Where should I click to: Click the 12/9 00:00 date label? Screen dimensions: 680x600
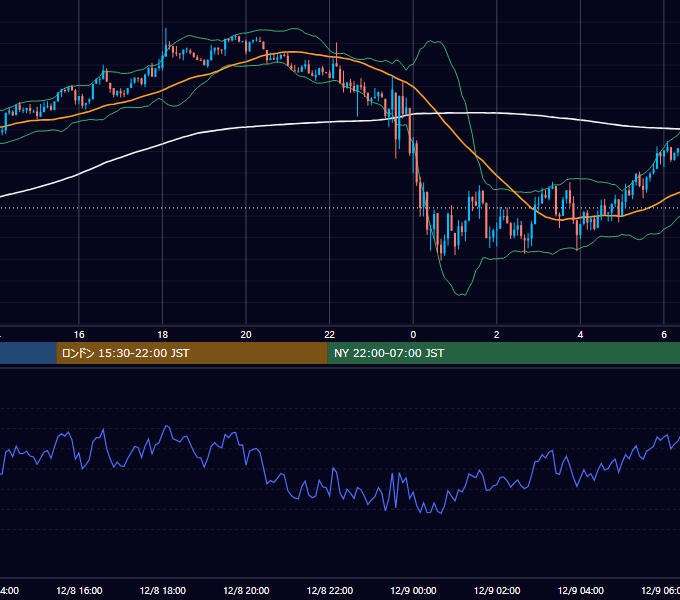click(x=413, y=591)
